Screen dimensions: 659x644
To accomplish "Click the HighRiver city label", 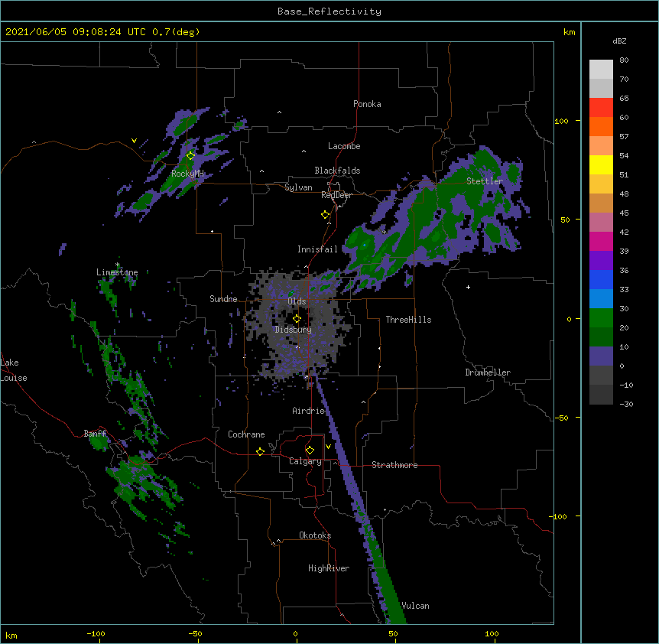I will 329,568.
